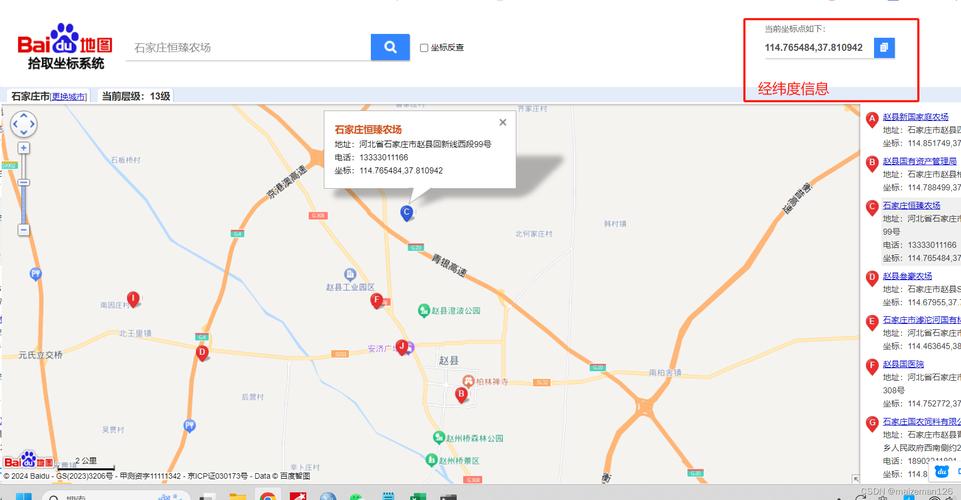This screenshot has width=961, height=500.
Task: Select red map marker J on map
Action: [401, 347]
